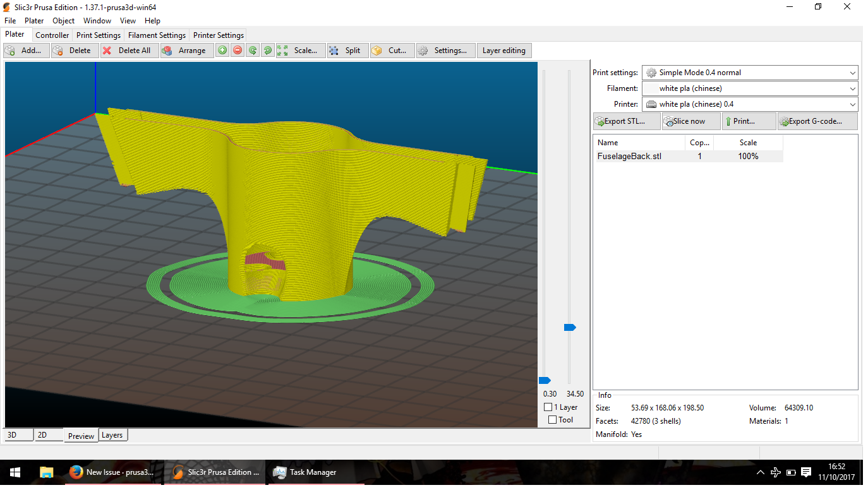The height and width of the screenshot is (490, 868).
Task: Click the Name column header
Action: tap(639, 143)
